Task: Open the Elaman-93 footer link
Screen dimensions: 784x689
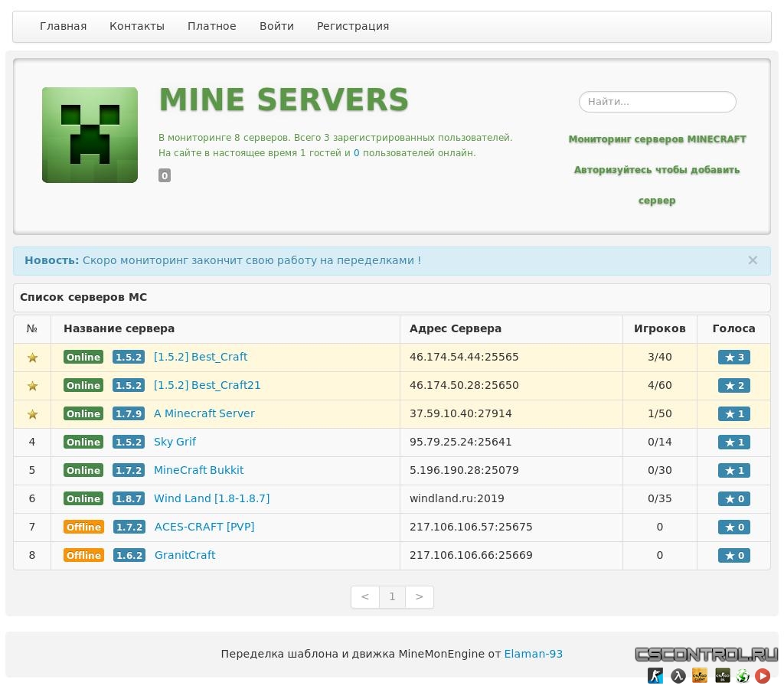Action: [x=533, y=654]
